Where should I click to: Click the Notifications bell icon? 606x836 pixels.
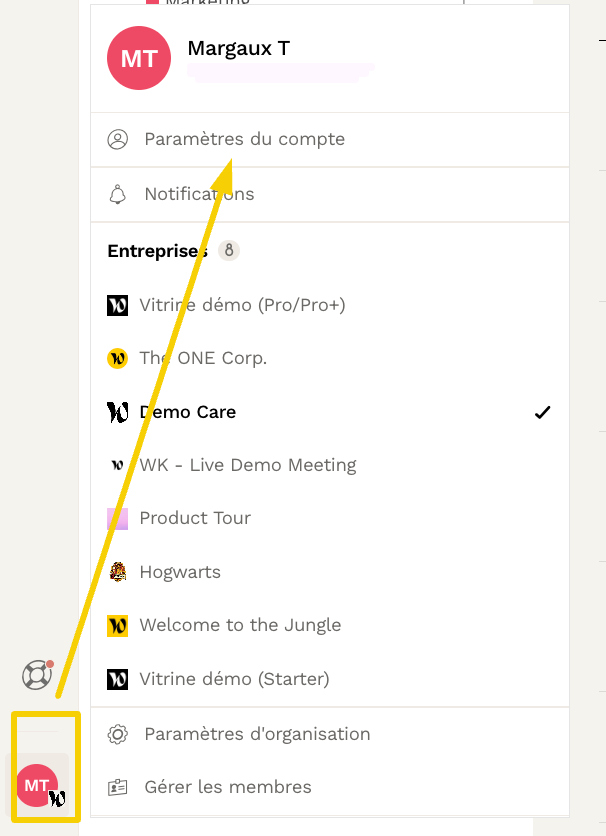click(x=118, y=194)
